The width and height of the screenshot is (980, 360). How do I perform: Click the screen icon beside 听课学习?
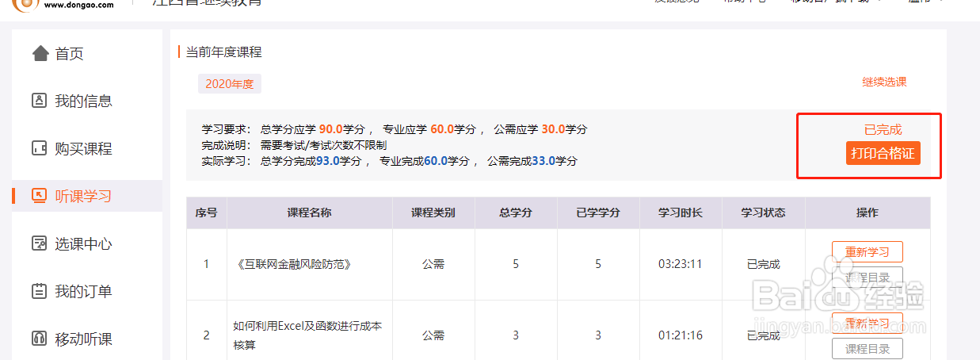39,196
